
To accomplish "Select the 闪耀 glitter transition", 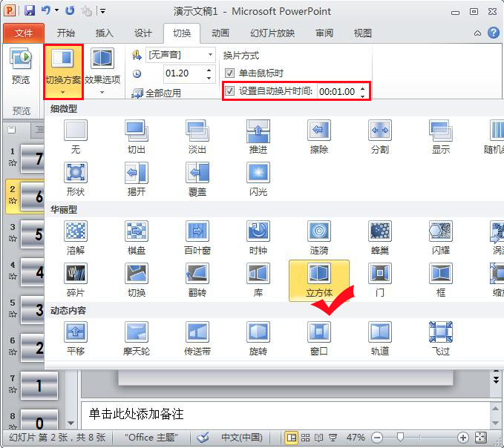I will [441, 238].
